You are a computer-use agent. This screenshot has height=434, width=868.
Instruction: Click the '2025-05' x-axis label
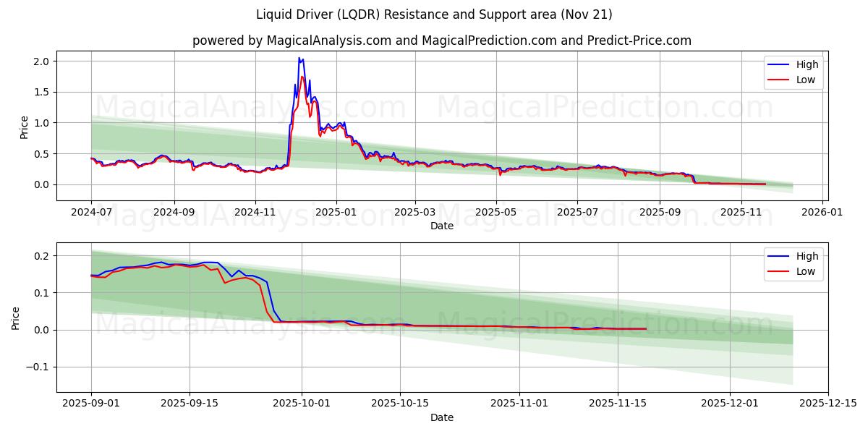coord(496,213)
